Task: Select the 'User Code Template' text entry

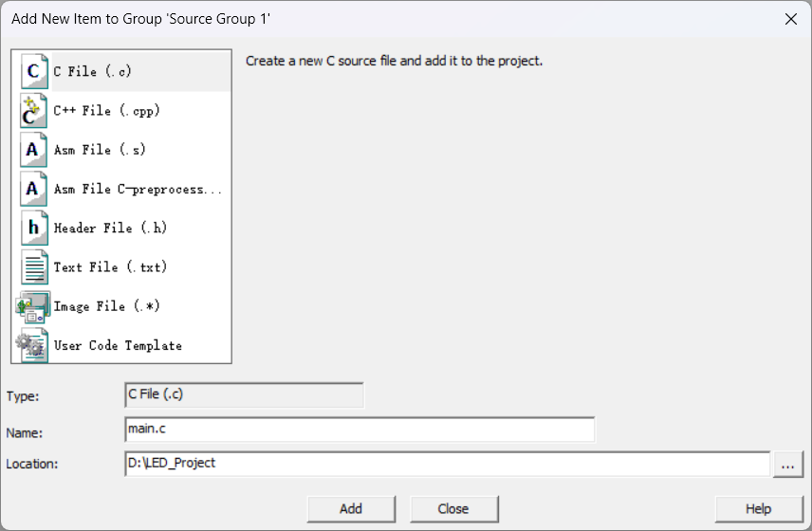Action: (118, 346)
